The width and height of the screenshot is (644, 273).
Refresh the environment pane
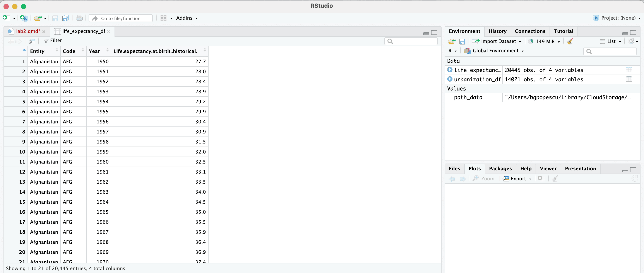coord(631,41)
